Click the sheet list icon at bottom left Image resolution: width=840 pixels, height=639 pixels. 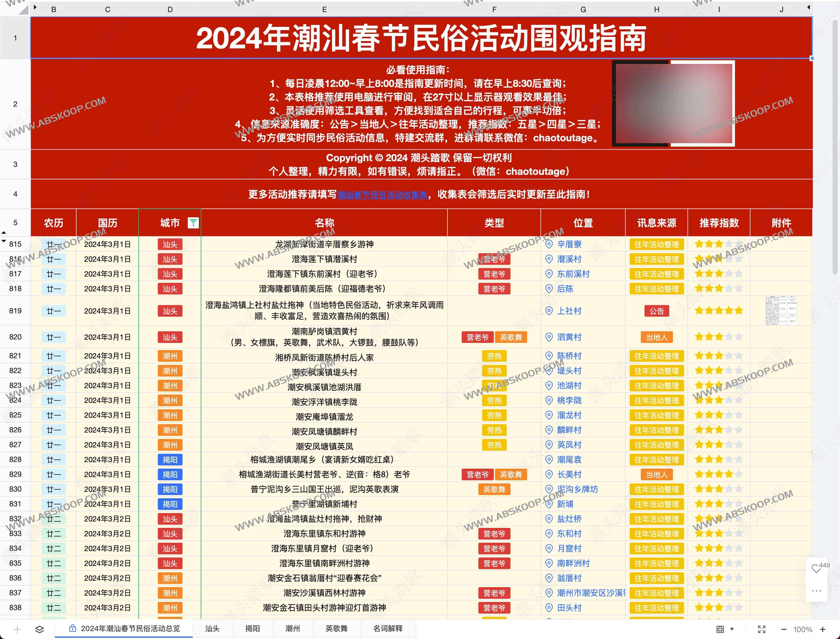coord(39,629)
